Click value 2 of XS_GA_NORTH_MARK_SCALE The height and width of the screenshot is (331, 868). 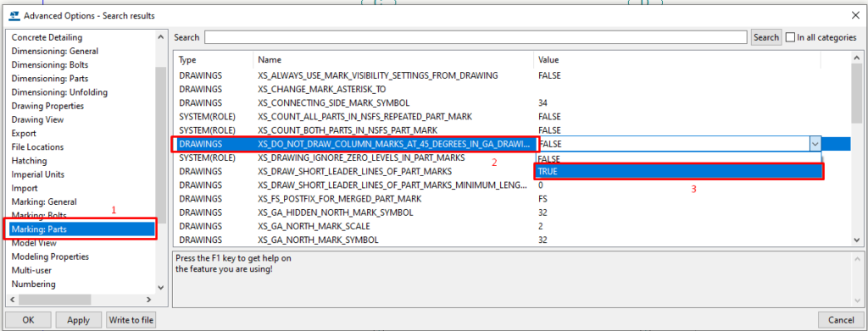(x=540, y=227)
